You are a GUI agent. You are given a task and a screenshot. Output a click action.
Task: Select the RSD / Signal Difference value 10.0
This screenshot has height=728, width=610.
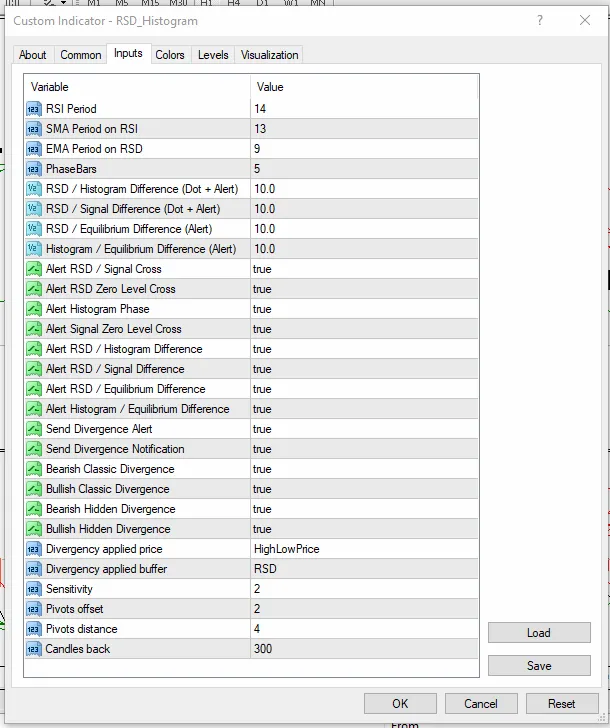point(265,209)
